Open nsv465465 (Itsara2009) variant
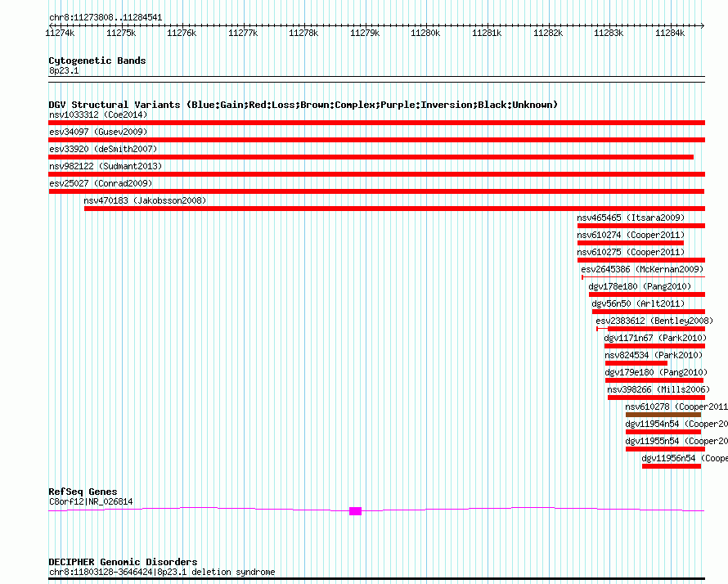The height and width of the screenshot is (584, 728). (x=631, y=218)
